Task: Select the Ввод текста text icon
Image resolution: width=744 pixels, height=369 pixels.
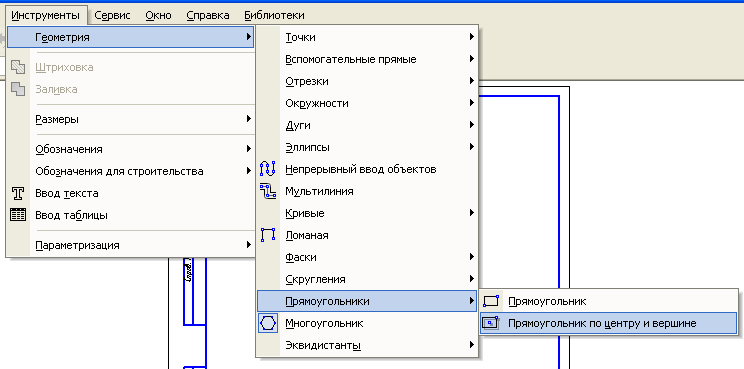Action: 18,193
